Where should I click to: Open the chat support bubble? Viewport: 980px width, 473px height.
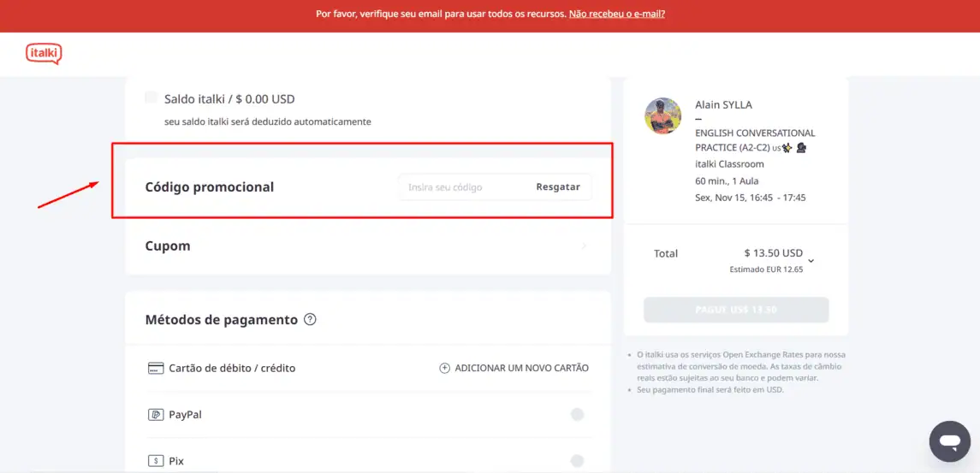(949, 441)
